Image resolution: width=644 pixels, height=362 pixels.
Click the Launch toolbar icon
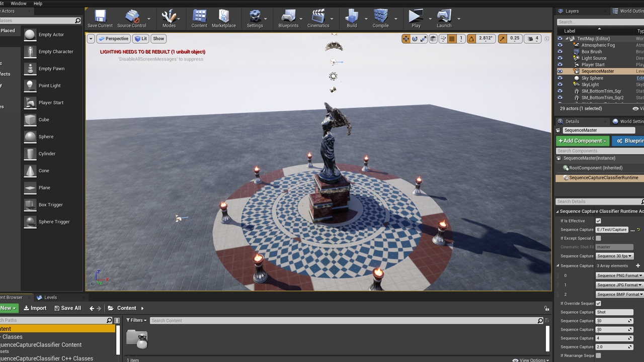coord(444,19)
